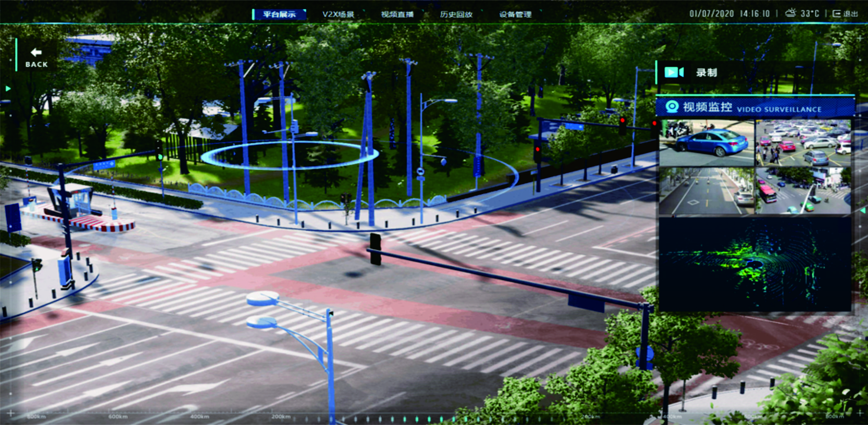Click the 退出 exit icon
Screen dimensions: 868x425
click(x=837, y=13)
